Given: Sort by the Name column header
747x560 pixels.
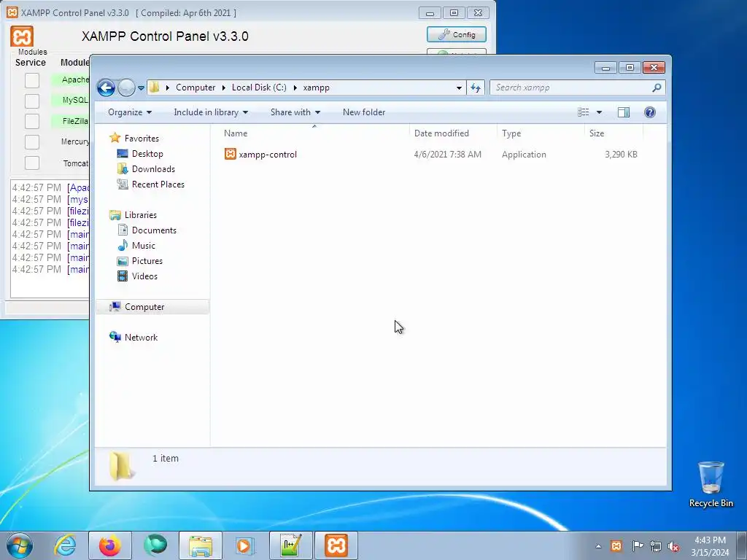Looking at the screenshot, I should (236, 133).
